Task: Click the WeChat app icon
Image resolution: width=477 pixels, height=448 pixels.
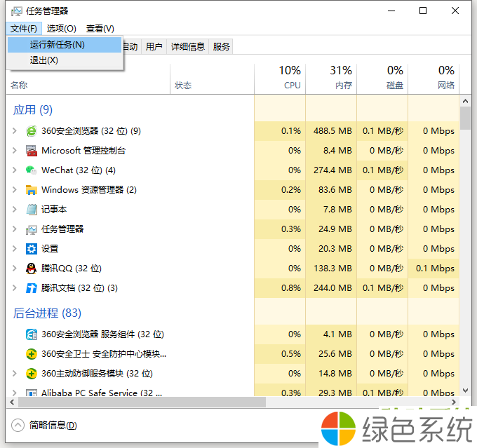Action: (x=32, y=170)
